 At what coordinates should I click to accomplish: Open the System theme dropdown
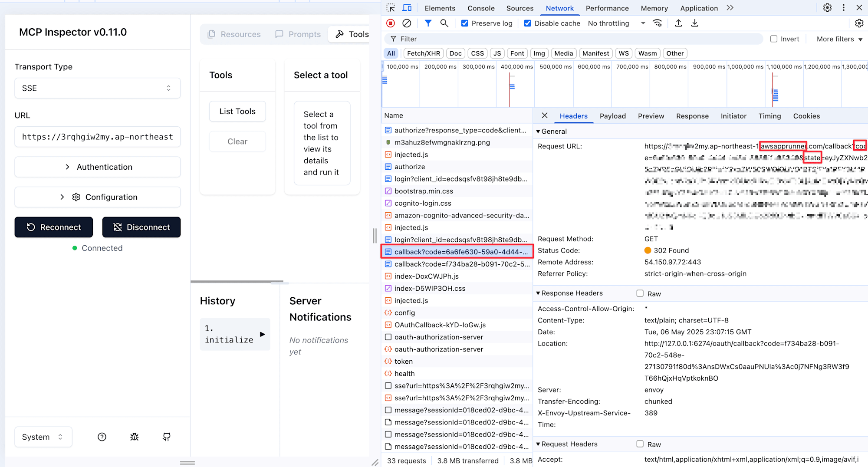(x=43, y=437)
